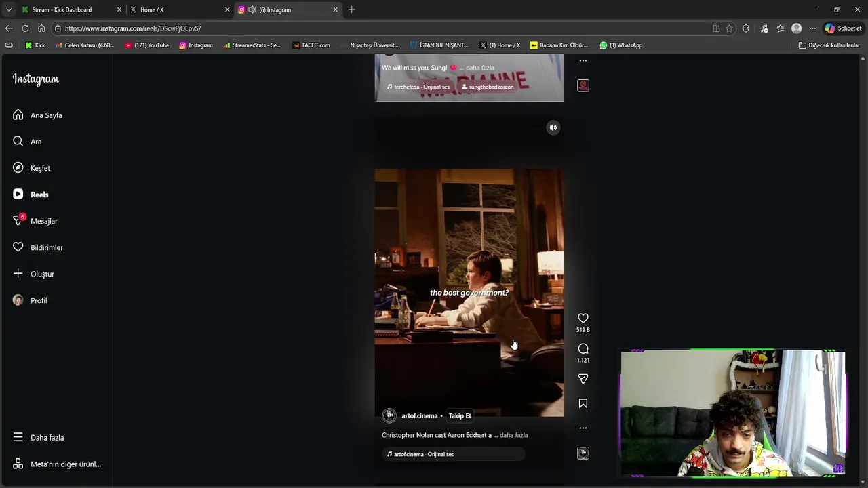Open Nişantaşı Üniversitesi bookmark
Image resolution: width=868 pixels, height=488 pixels.
point(370,45)
